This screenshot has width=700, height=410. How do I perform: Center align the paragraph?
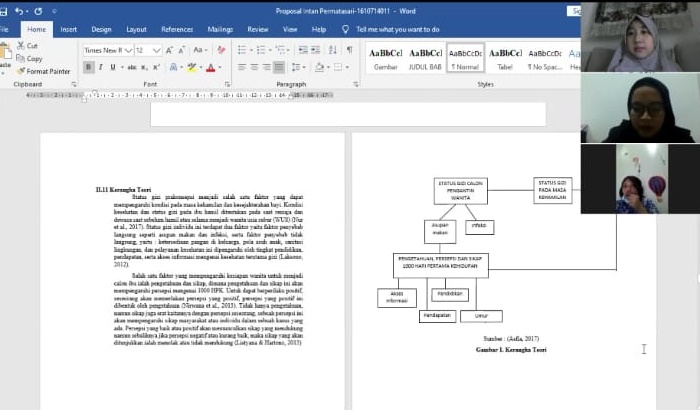tap(255, 68)
